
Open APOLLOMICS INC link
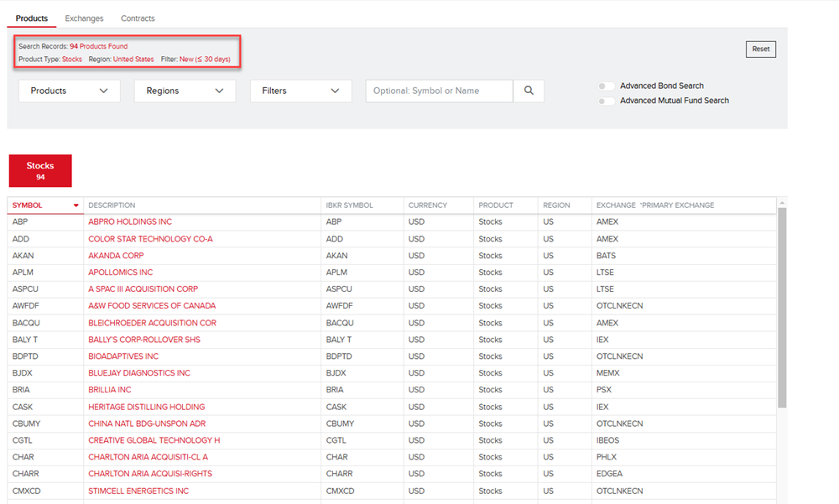click(120, 273)
